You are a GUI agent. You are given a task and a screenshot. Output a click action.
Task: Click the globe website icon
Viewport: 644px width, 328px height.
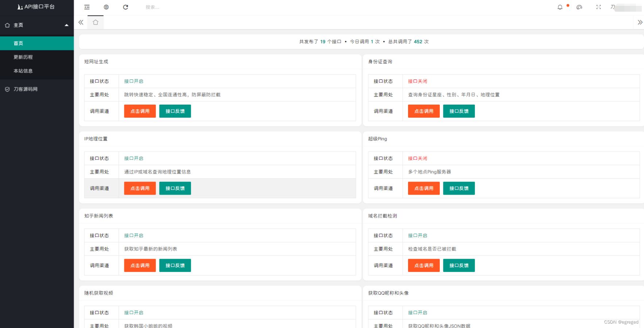pos(106,7)
